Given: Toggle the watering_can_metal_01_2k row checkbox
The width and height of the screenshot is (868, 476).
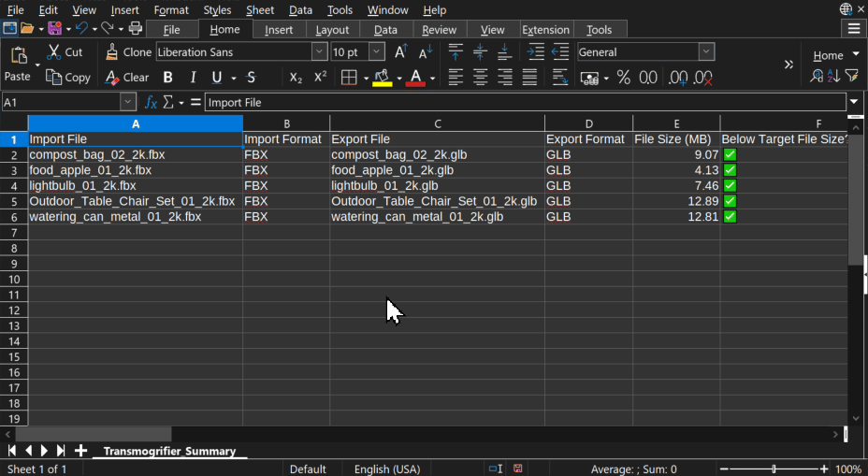Looking at the screenshot, I should 731,217.
